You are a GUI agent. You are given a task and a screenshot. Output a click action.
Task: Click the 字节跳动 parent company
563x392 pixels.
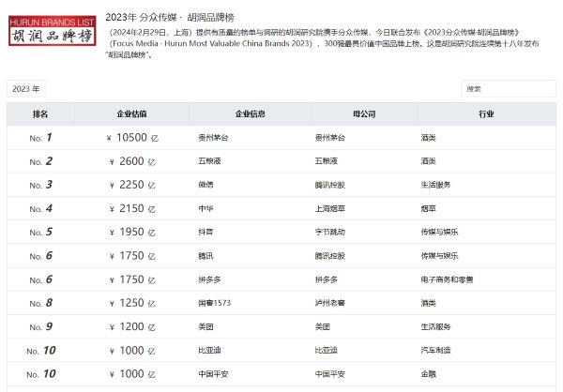click(x=330, y=232)
